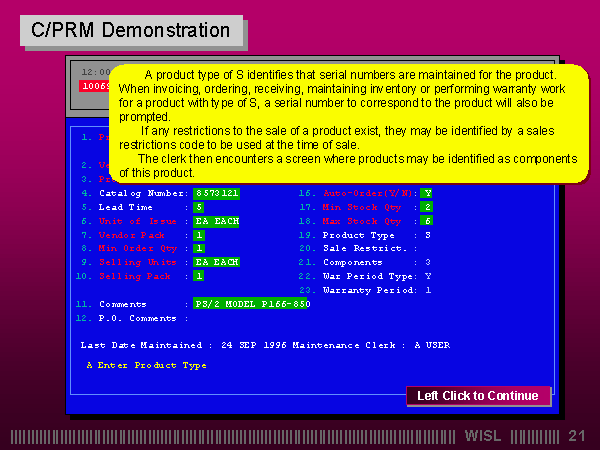Click the Left Click to Continue button
The image size is (600, 450).
(x=478, y=396)
